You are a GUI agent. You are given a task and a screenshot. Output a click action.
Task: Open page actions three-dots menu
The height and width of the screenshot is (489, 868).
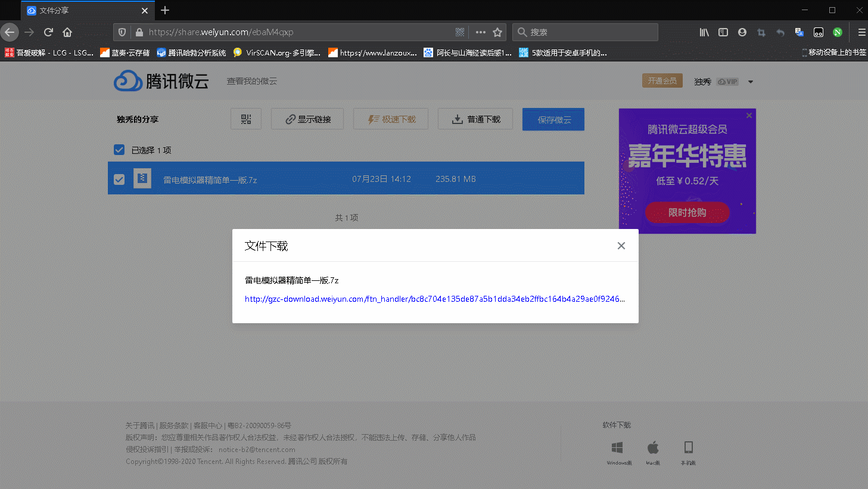[x=480, y=32]
